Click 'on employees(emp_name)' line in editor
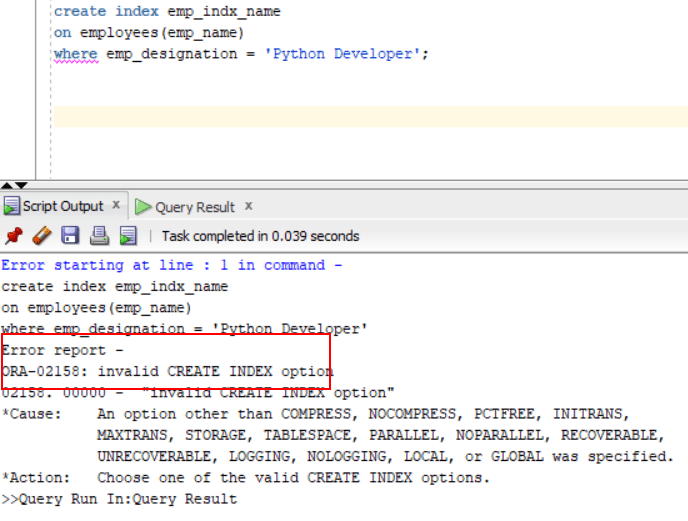The width and height of the screenshot is (688, 521). point(149,33)
